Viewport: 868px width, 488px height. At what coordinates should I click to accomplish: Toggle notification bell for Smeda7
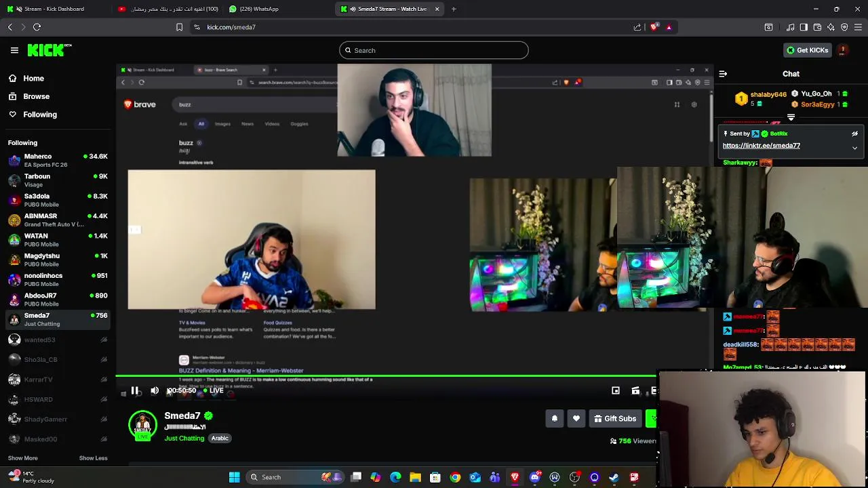point(555,419)
